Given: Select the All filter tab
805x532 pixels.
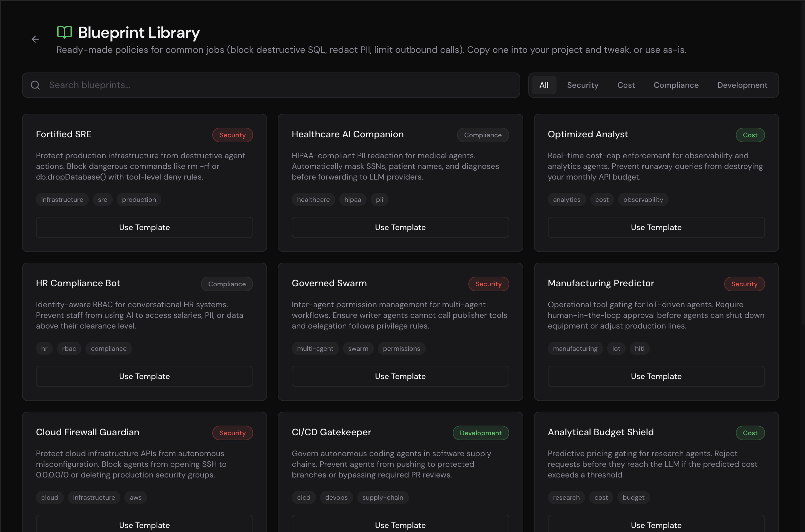Looking at the screenshot, I should [x=544, y=85].
